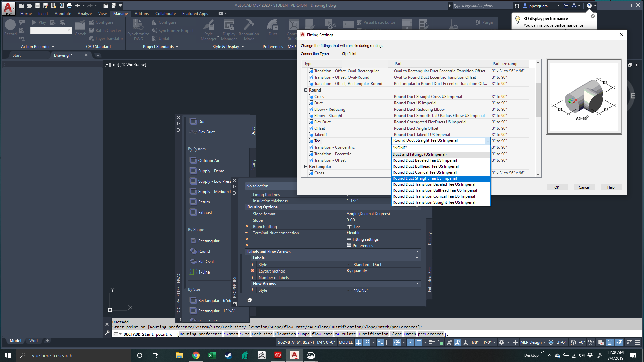Image resolution: width=644 pixels, height=362 pixels.
Task: Collapse the Routing Options section
Action: tap(417, 207)
